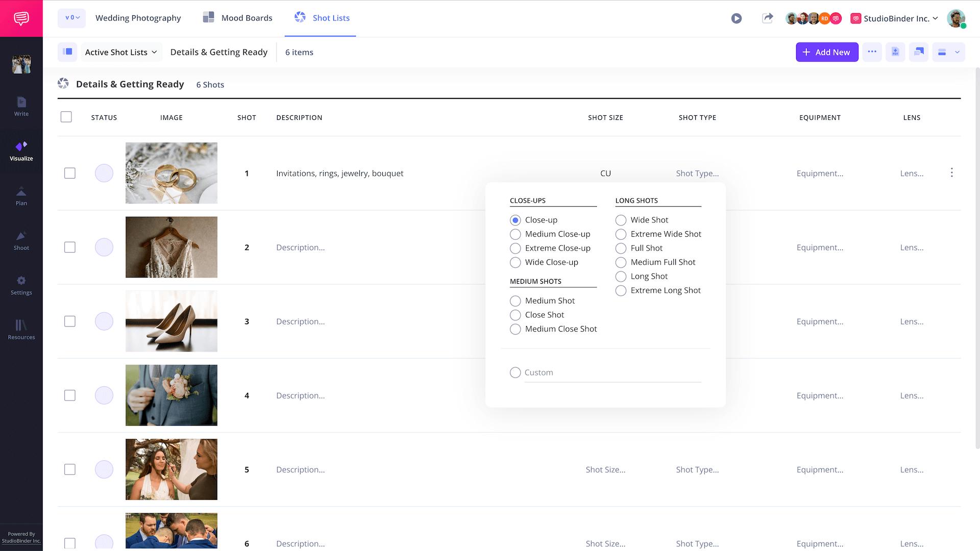This screenshot has height=551, width=980.
Task: Open Resources in the left sidebar
Action: [21, 330]
